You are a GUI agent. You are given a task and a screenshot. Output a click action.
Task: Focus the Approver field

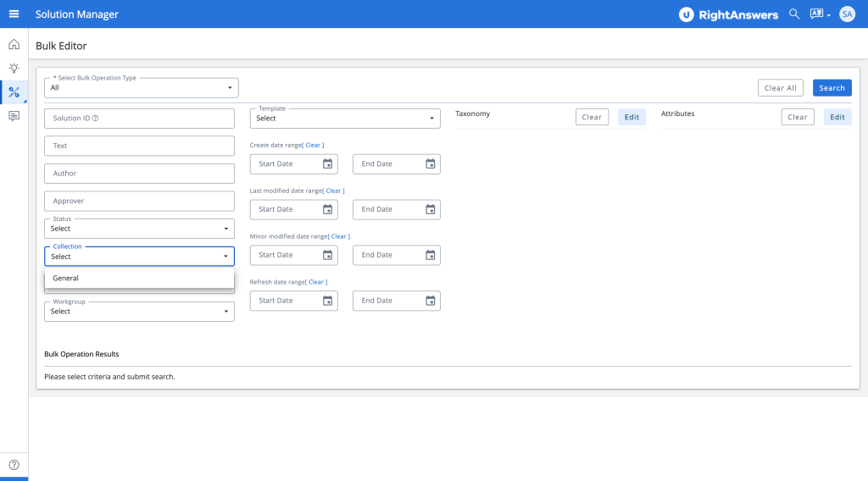pyautogui.click(x=139, y=202)
